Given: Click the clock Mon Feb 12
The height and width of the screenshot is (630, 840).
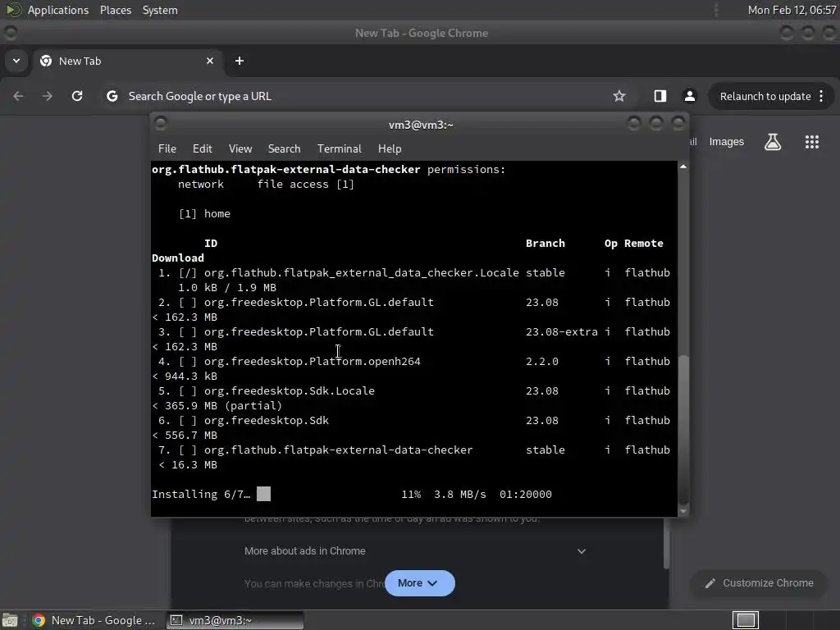Looking at the screenshot, I should pos(792,10).
